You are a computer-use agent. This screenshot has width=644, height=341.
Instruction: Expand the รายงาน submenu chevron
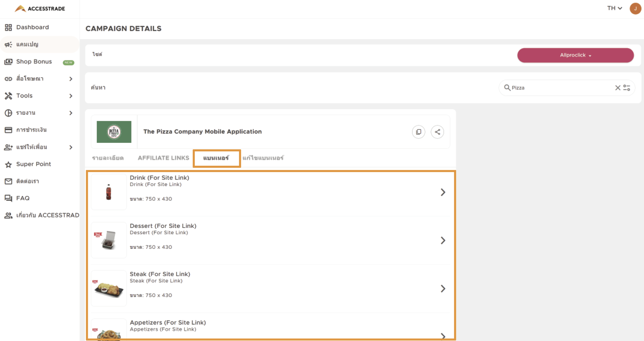tap(71, 113)
